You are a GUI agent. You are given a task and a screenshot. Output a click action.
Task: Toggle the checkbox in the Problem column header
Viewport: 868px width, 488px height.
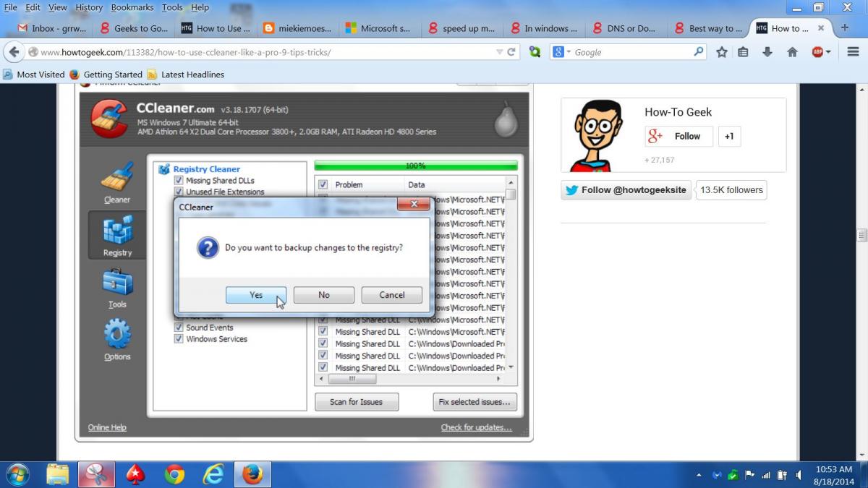[x=323, y=184]
